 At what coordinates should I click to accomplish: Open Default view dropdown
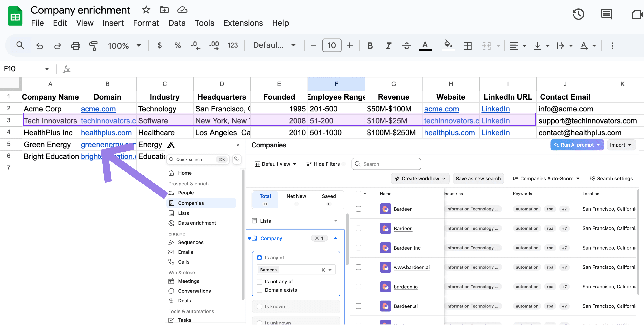tap(275, 164)
